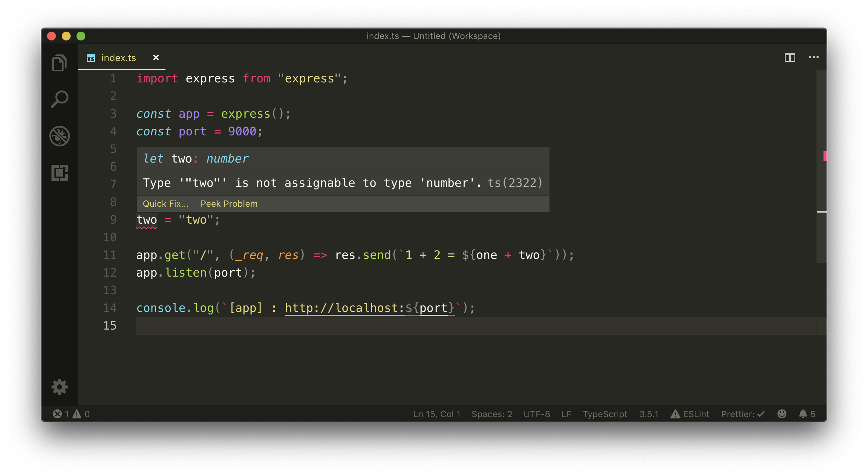This screenshot has width=868, height=476.
Task: Change encoding by clicking UTF-8
Action: click(x=537, y=414)
